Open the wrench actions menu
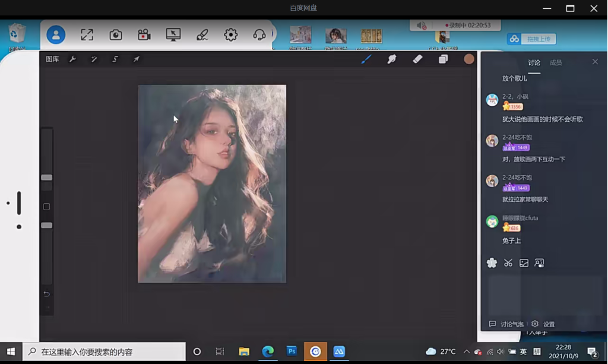 point(72,59)
